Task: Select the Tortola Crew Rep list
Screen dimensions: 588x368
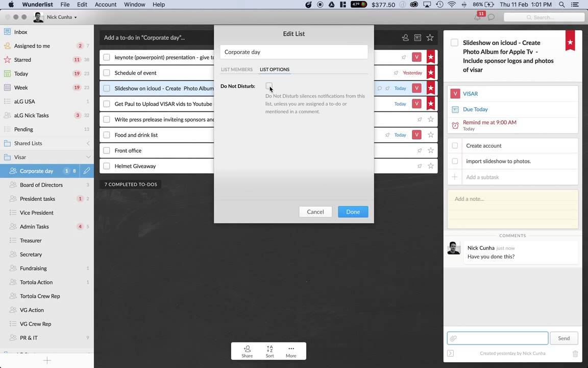Action: [47, 296]
